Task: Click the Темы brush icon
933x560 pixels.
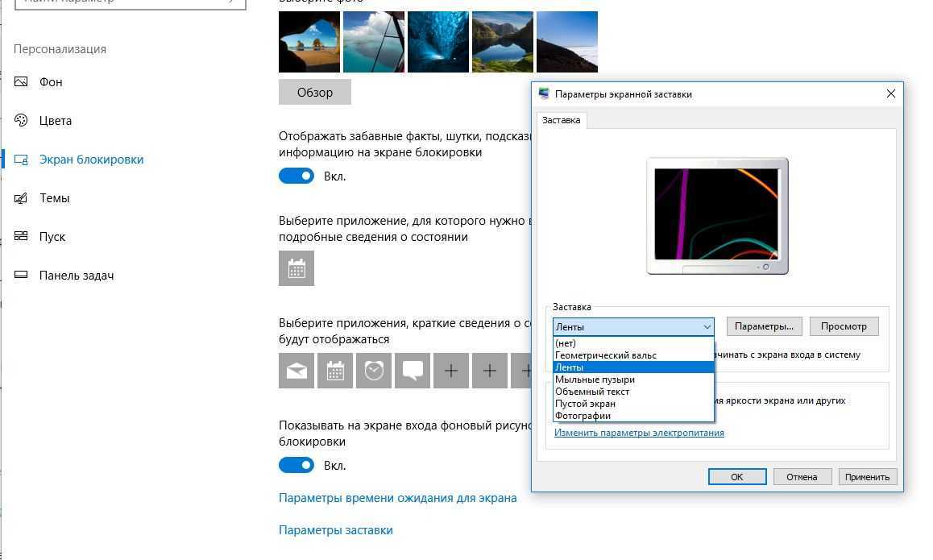Action: click(21, 198)
